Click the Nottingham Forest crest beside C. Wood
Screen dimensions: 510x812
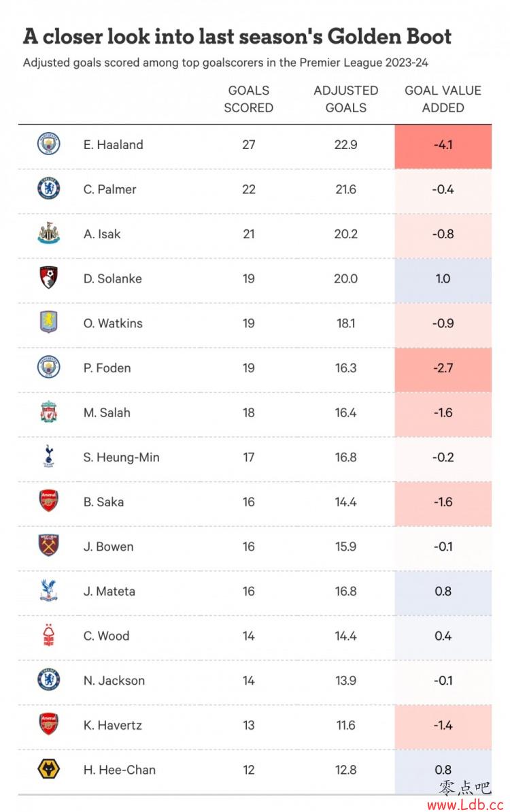point(49,636)
